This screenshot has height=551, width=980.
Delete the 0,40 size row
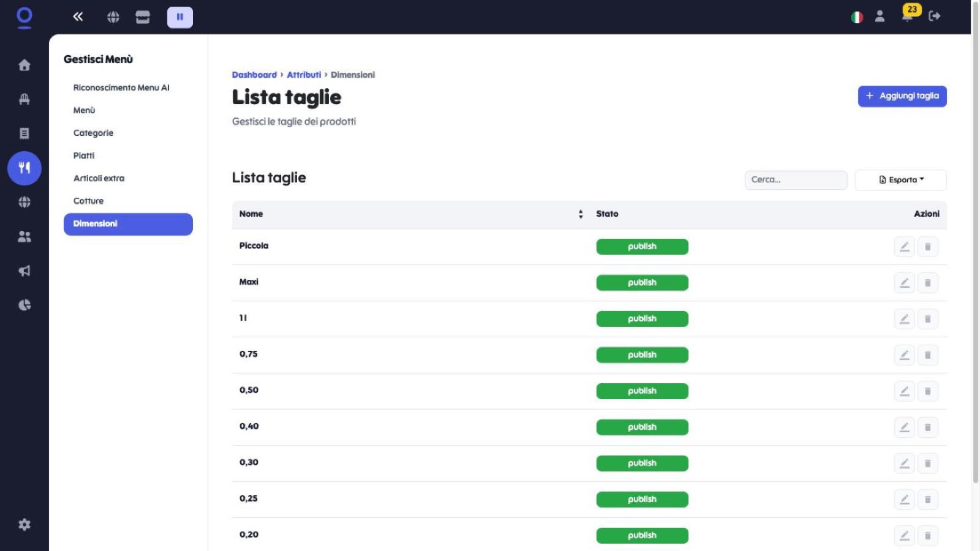tap(927, 427)
